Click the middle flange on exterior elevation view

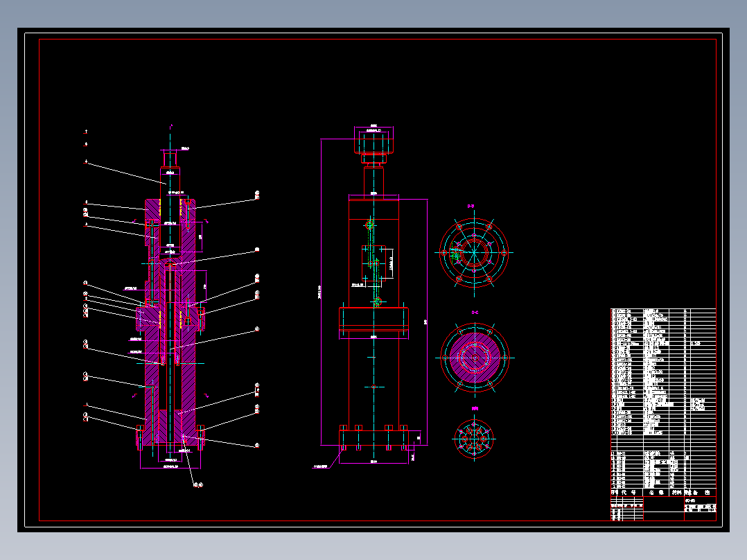click(x=373, y=320)
